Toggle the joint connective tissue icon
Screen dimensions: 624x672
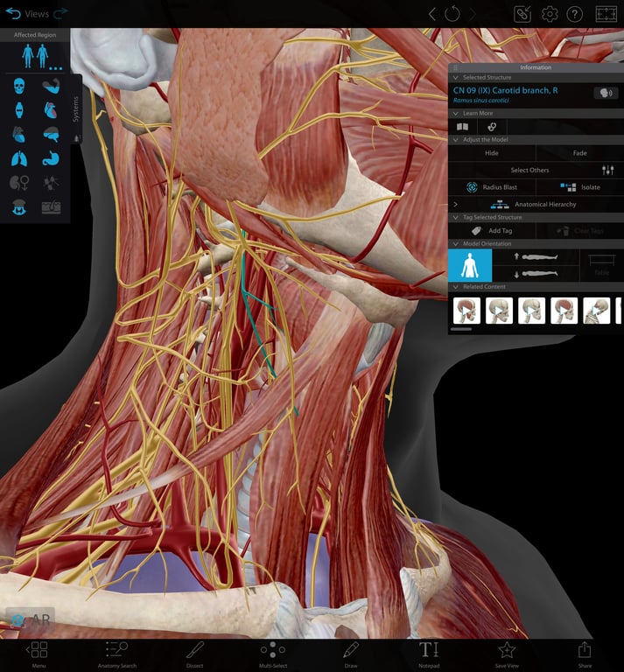point(19,110)
